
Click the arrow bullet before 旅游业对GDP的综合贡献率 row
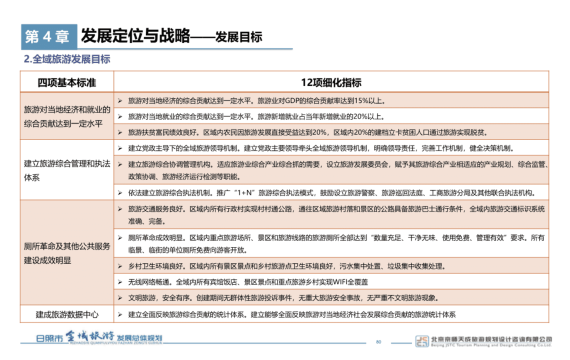[x=120, y=101]
